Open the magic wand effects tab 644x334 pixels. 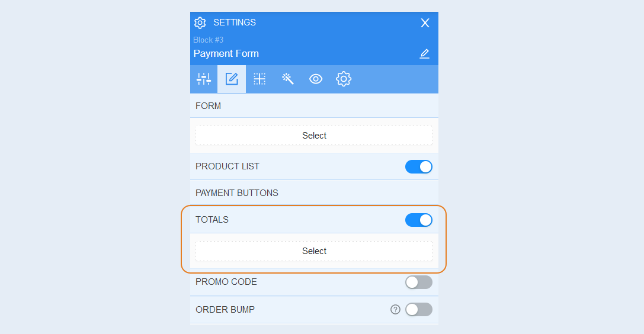coord(287,79)
